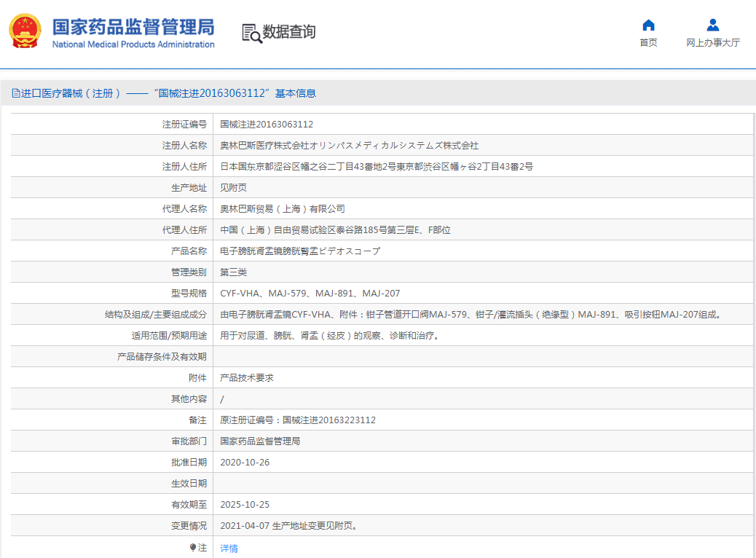Click the 数据查询 magnifier document icon
The image size is (756, 558).
(x=251, y=33)
